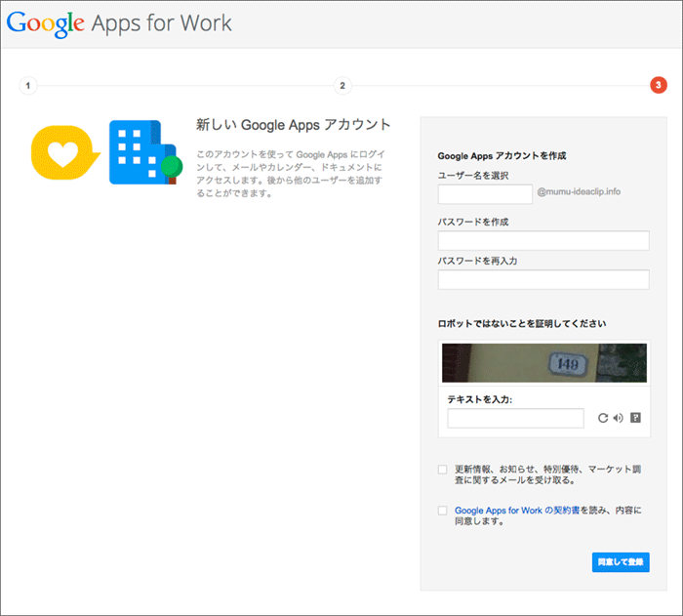Click the captcha photo showing 149

tap(544, 363)
